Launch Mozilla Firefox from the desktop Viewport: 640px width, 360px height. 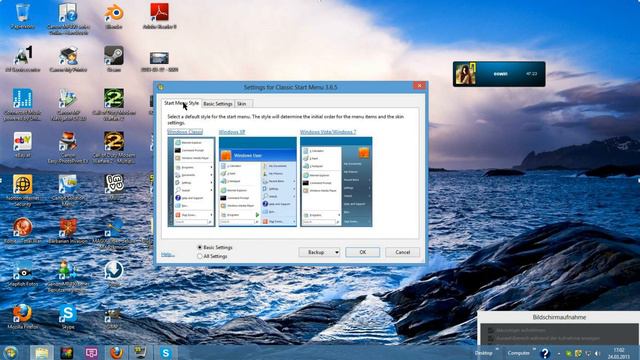(x=22, y=316)
